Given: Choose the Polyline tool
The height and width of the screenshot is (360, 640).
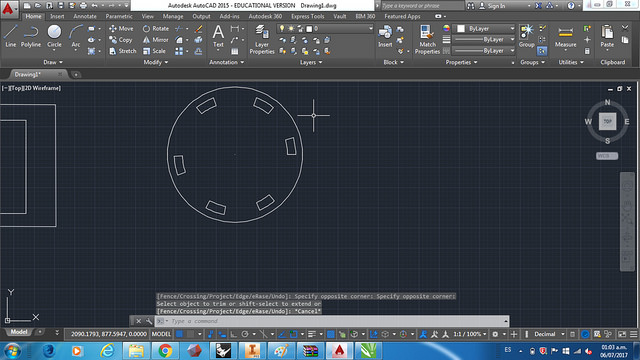Looking at the screenshot, I should [x=31, y=36].
